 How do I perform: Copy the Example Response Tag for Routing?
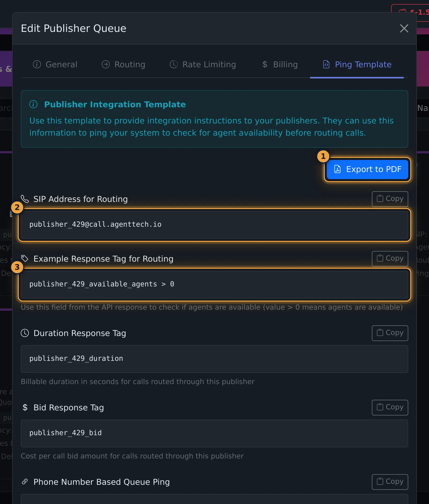tap(390, 259)
